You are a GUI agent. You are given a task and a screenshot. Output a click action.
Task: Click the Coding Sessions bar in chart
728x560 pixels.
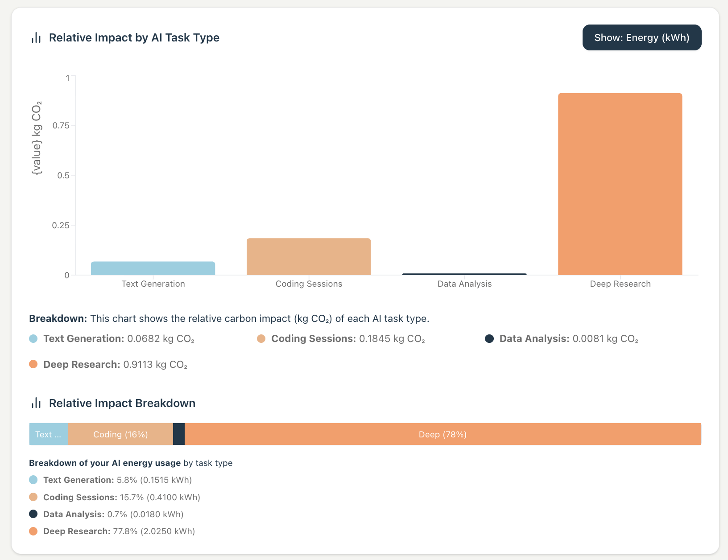tap(309, 257)
